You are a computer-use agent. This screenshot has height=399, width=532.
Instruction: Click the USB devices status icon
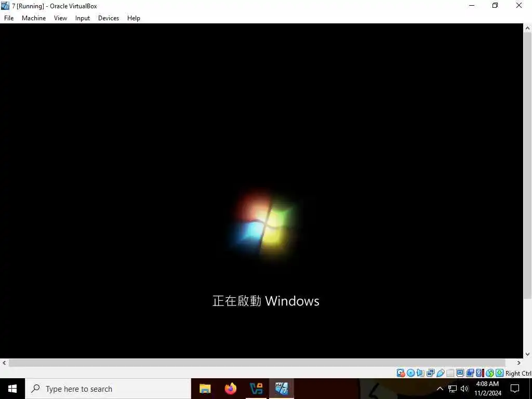pyautogui.click(x=441, y=373)
